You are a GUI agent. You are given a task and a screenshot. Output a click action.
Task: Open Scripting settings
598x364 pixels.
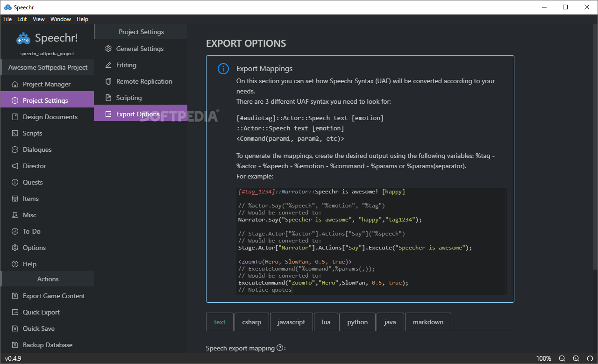141,98
